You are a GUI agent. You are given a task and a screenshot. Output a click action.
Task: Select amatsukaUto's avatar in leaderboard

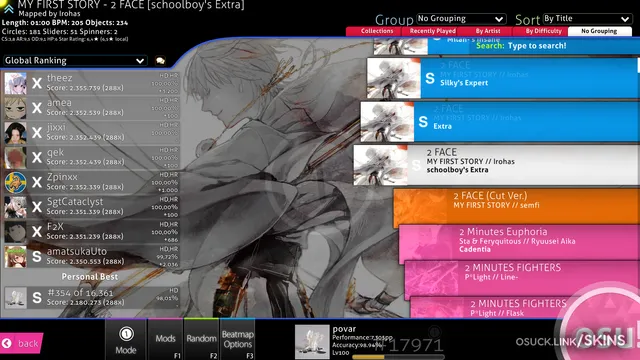point(16,256)
